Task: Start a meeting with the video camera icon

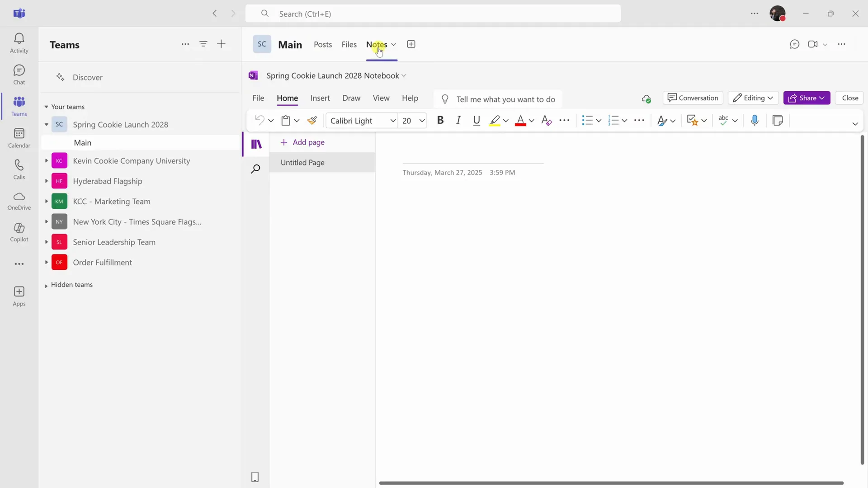Action: [813, 44]
